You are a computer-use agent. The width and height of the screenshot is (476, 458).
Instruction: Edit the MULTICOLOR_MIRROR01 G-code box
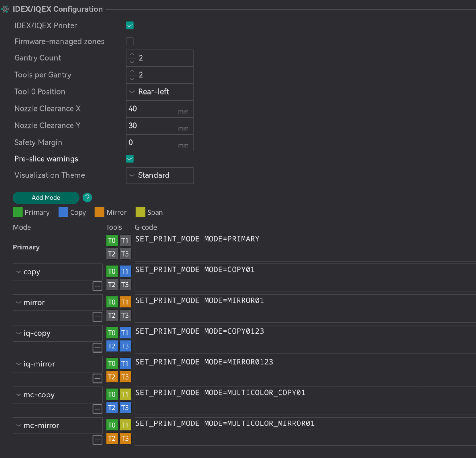point(305,431)
